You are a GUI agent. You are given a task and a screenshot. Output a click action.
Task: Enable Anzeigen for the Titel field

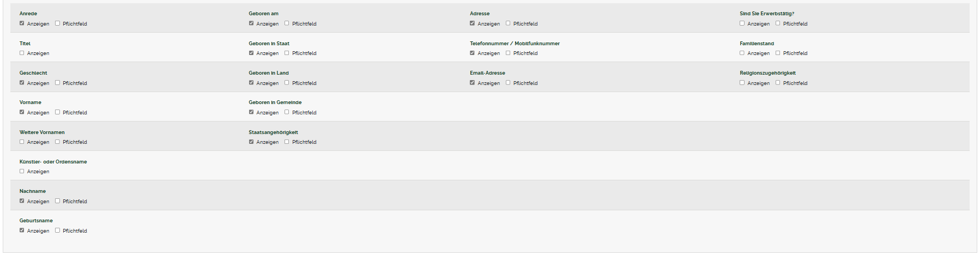pos(22,53)
